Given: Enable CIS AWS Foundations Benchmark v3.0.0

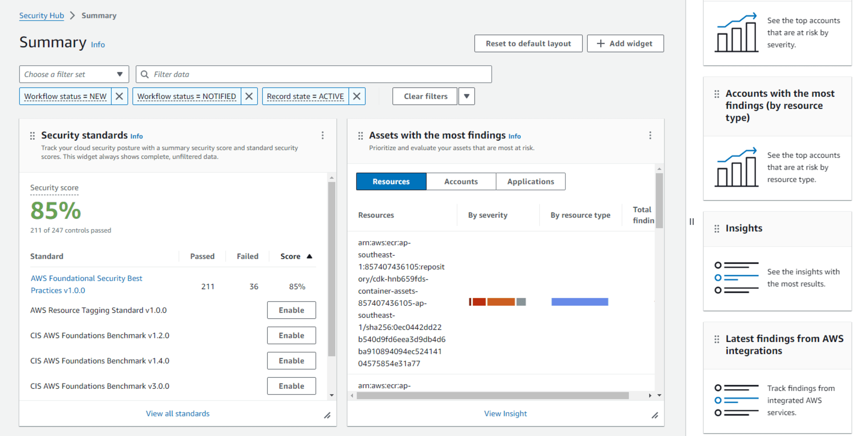Looking at the screenshot, I should click(292, 386).
